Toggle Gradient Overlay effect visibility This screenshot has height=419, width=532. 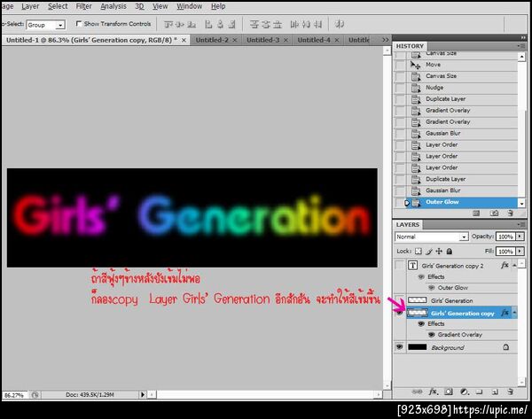[x=432, y=335]
